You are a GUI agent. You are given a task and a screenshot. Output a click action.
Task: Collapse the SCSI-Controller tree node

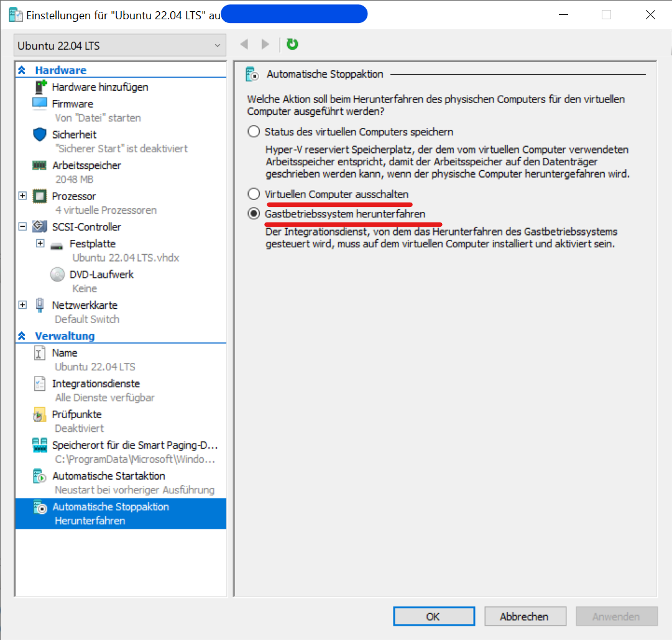[23, 227]
